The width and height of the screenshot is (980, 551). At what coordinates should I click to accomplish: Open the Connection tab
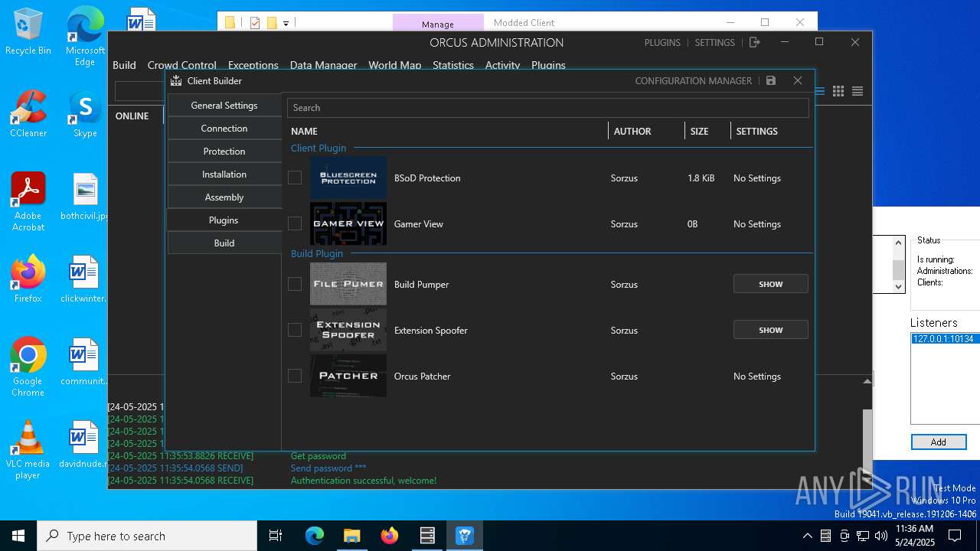224,129
